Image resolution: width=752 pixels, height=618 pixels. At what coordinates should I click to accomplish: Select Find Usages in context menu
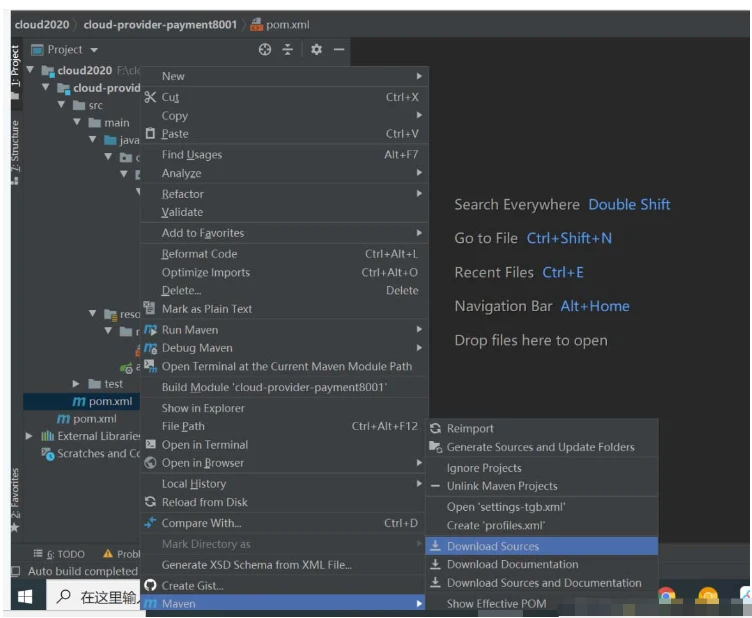click(192, 155)
